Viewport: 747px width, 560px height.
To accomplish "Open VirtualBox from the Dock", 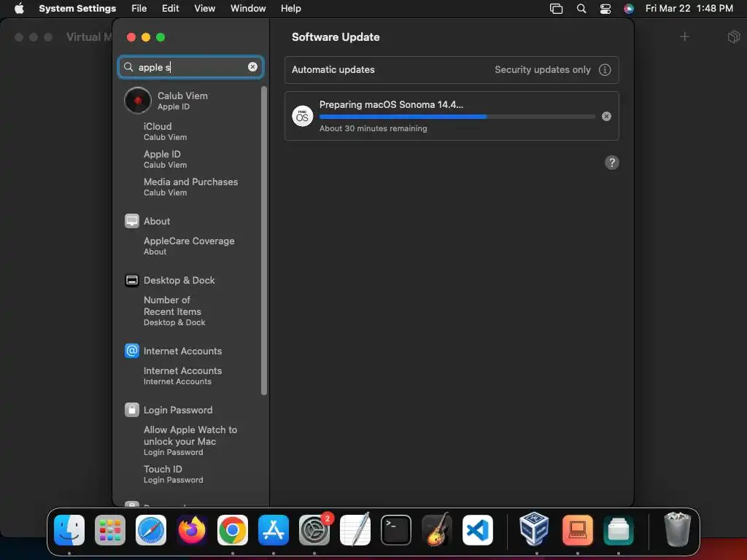I will (534, 529).
